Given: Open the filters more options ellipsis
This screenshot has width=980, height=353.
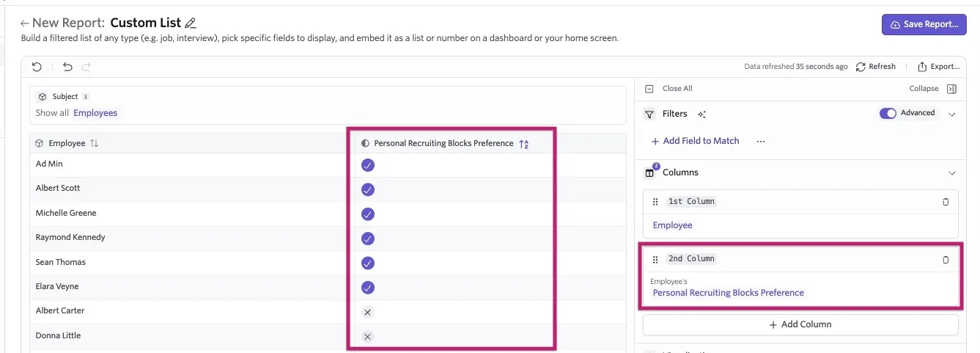Looking at the screenshot, I should click(761, 141).
